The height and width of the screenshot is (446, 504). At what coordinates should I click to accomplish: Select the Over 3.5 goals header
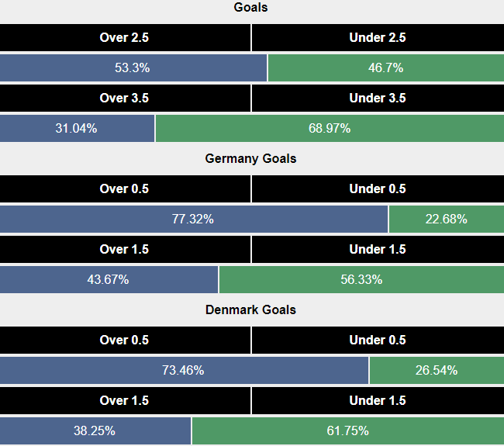(125, 98)
